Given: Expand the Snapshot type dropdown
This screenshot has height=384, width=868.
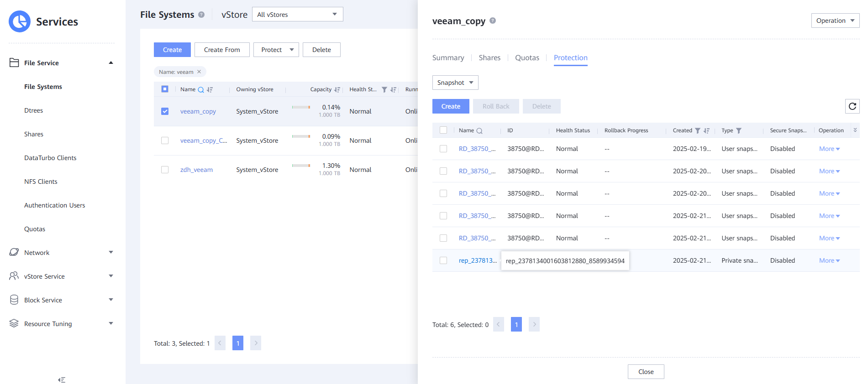Looking at the screenshot, I should click(x=455, y=83).
